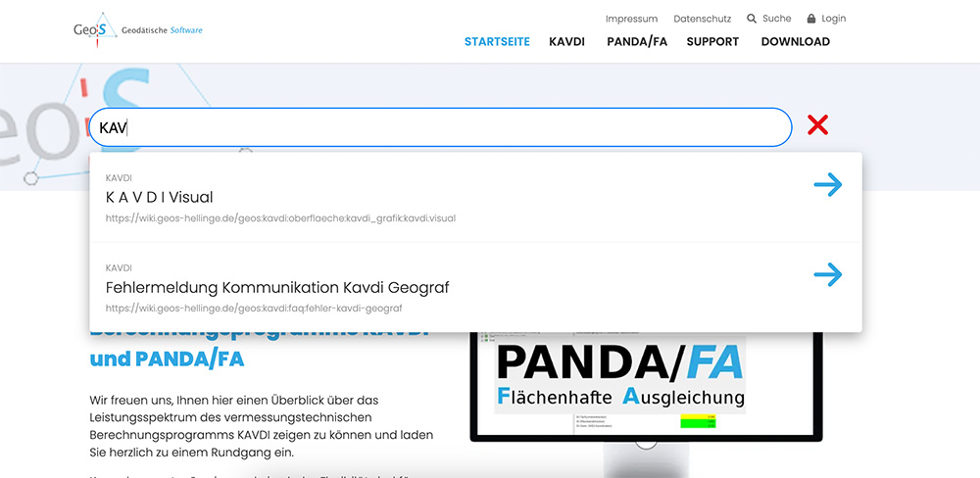Screen dimensions: 980x478
Task: Click the blue arrow for KAVDI Visual result
Action: click(828, 185)
